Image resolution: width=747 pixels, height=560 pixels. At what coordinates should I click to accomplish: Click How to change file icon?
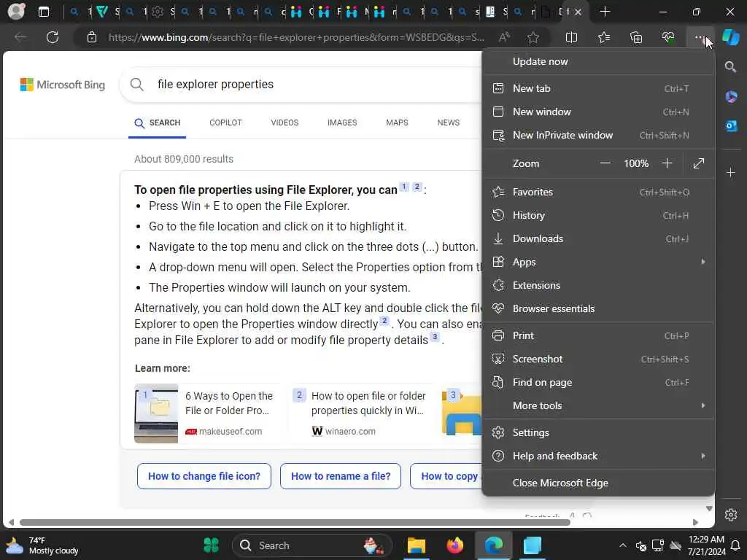point(204,476)
